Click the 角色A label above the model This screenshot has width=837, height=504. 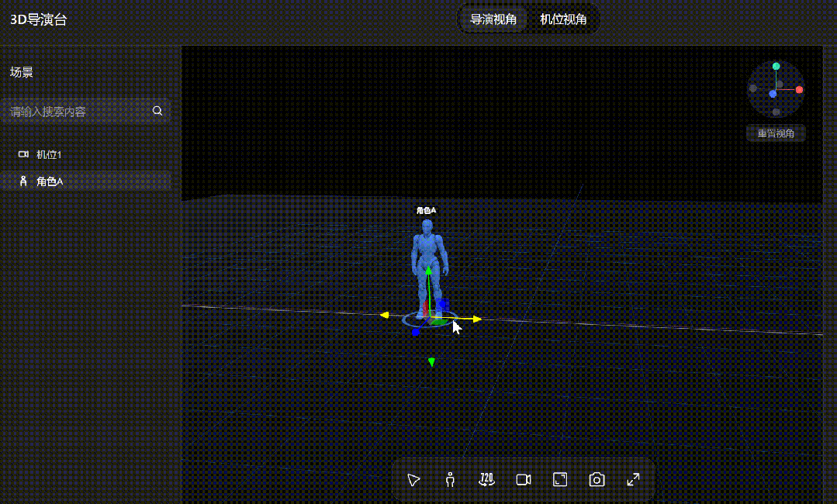[426, 210]
